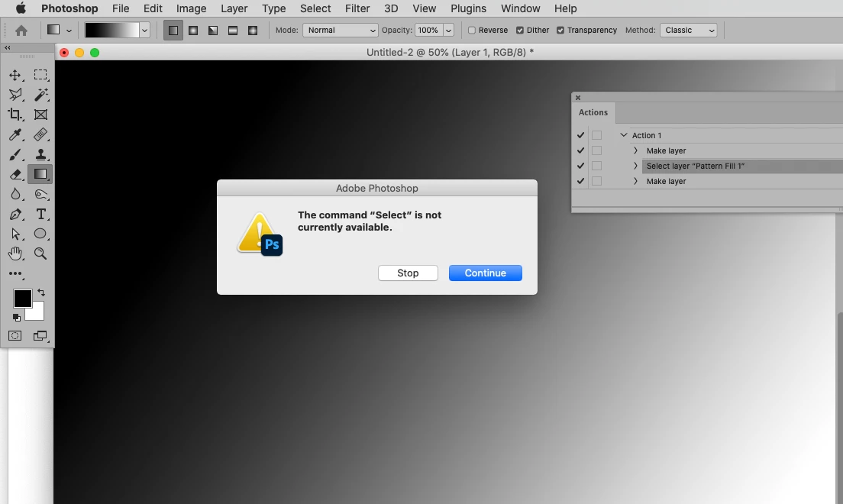Select the Hand tool
The image size is (843, 504).
click(x=15, y=254)
